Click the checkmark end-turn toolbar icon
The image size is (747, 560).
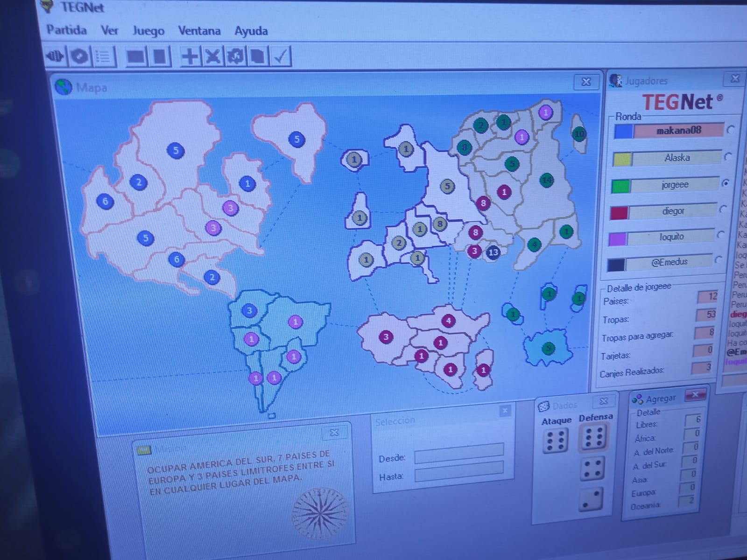(281, 56)
